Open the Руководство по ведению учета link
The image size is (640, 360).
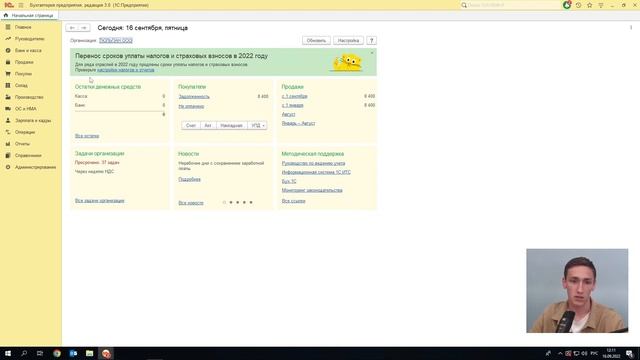(313, 163)
